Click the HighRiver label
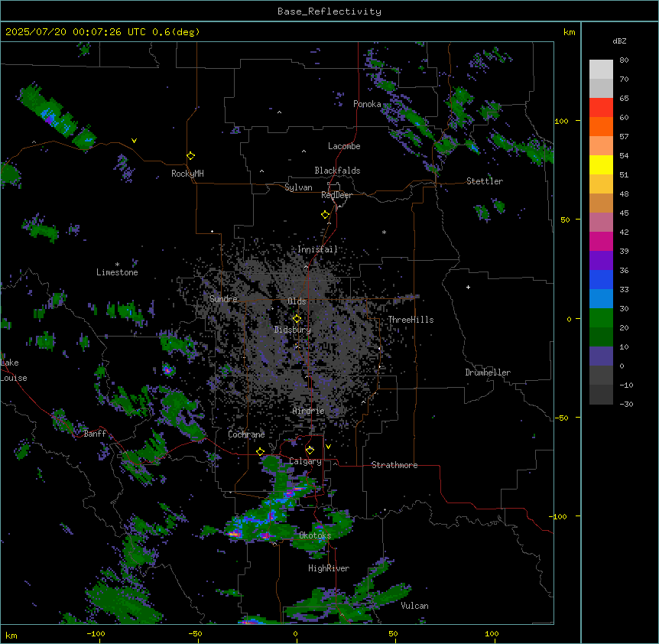This screenshot has height=644, width=659. click(329, 568)
